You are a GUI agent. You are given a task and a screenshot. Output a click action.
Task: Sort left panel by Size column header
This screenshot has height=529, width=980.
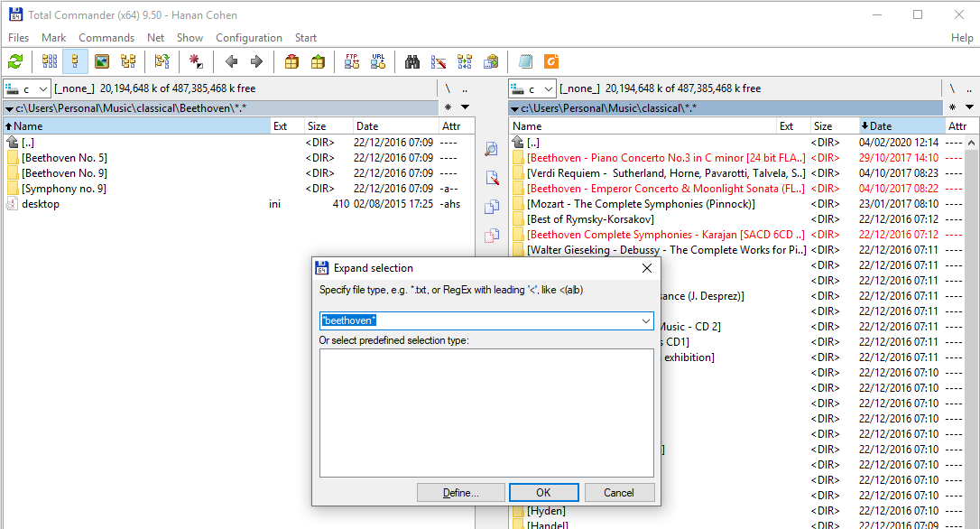click(x=328, y=126)
